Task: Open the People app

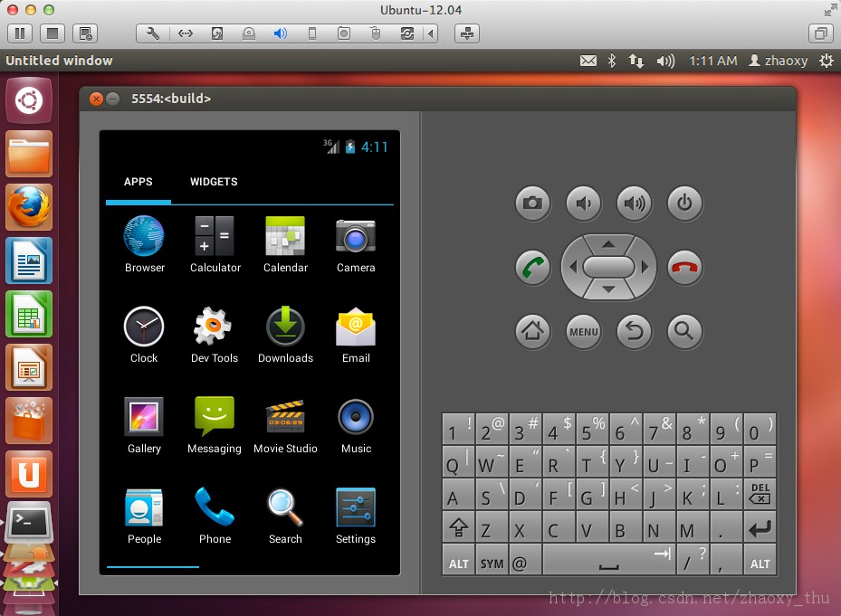Action: (144, 516)
